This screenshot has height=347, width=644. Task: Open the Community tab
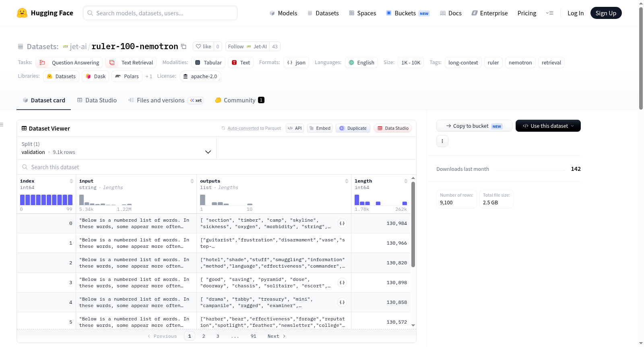coord(240,100)
